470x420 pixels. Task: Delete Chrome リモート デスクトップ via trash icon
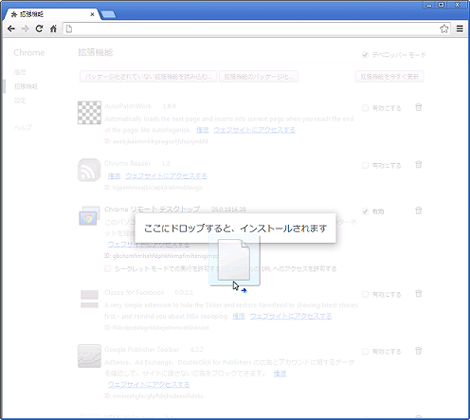click(418, 211)
